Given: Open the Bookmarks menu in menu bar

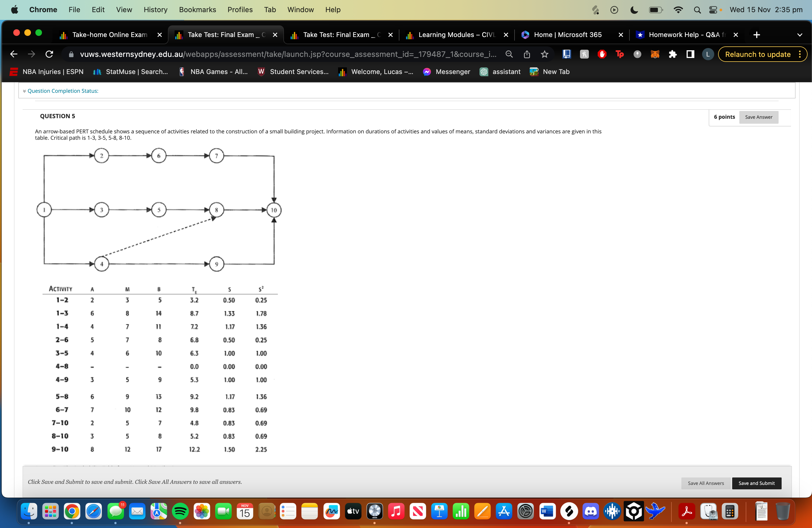Looking at the screenshot, I should (x=197, y=10).
